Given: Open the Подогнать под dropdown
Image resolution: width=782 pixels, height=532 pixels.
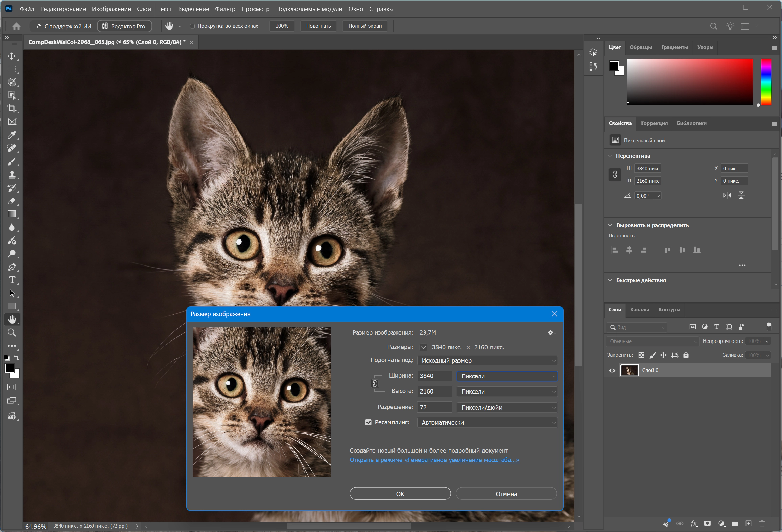Looking at the screenshot, I should 487,360.
